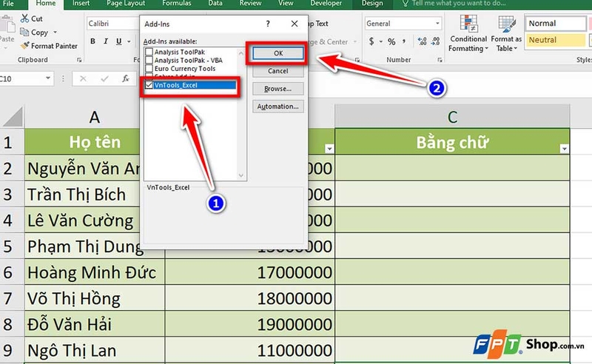592x364 pixels.
Task: Select the Format Painter brush
Action: [x=25, y=46]
